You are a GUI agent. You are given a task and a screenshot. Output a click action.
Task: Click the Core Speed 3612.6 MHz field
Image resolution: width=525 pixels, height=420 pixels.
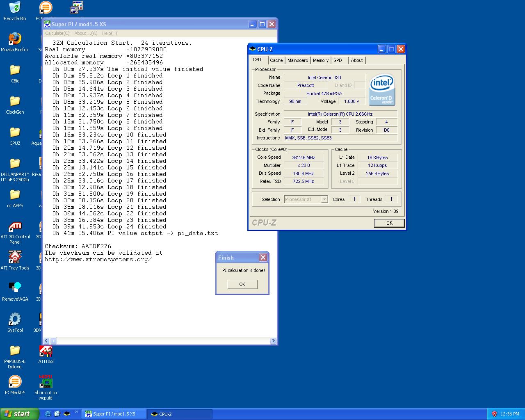point(304,157)
